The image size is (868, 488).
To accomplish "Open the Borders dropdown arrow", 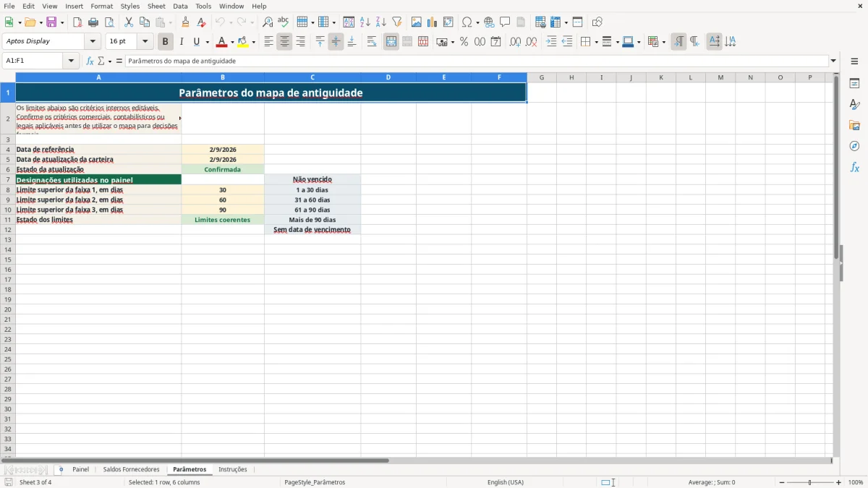I will [x=595, y=42].
